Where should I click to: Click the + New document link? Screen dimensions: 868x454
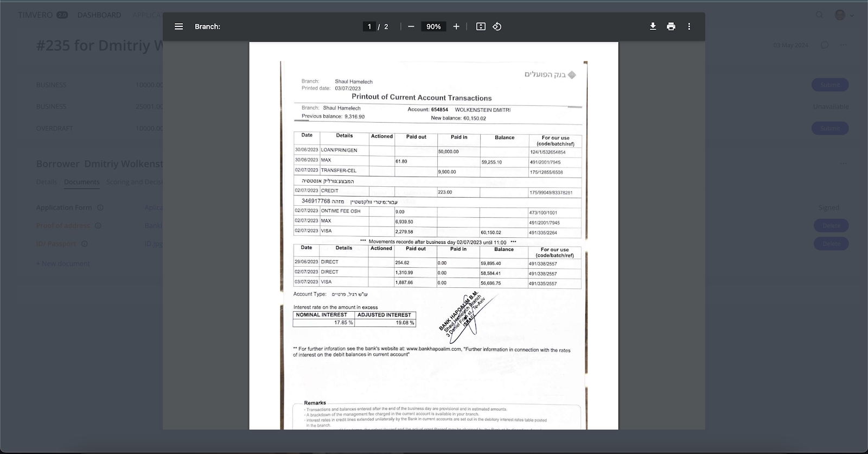tap(63, 263)
